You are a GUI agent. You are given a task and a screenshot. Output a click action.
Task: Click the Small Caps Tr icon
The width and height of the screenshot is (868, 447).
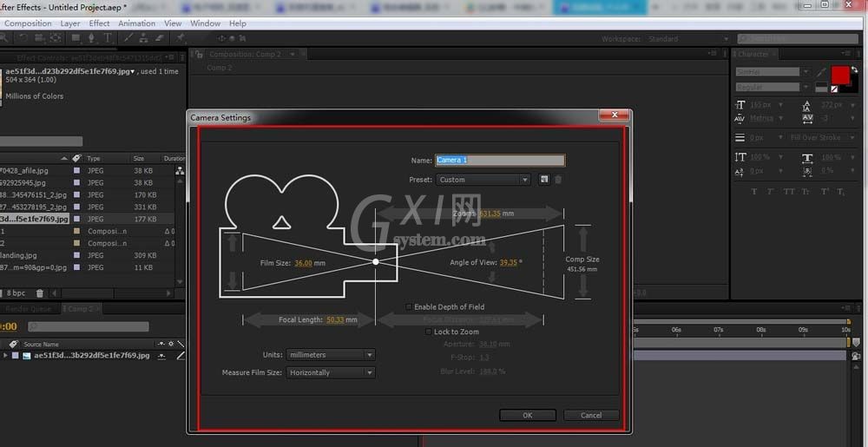[x=806, y=192]
